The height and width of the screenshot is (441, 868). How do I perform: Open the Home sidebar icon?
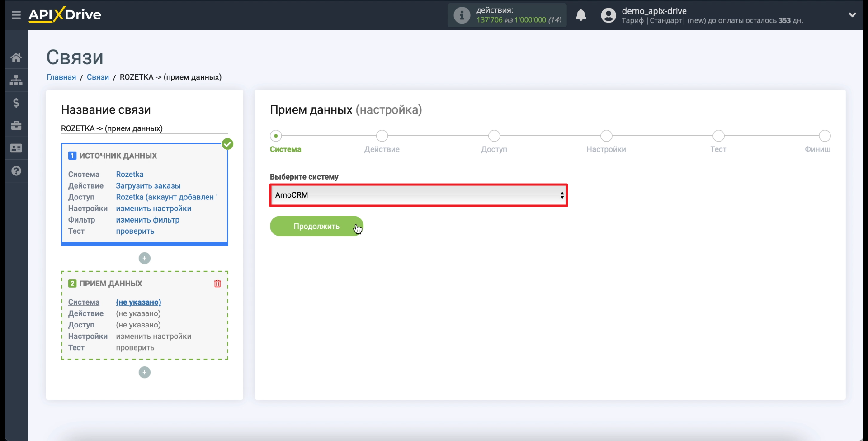tap(16, 57)
